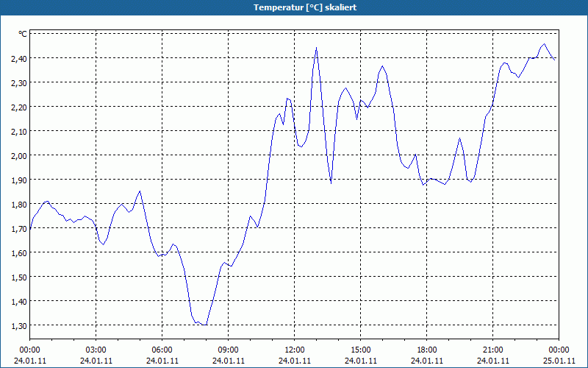Pick the 15:00 time label
Screen dimensions: 588x368
pos(361,350)
